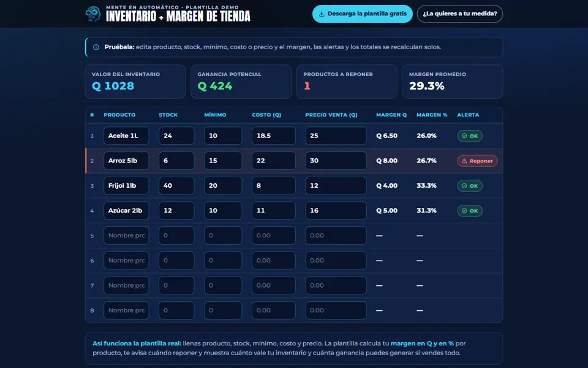Screen dimensions: 588x368
Task: Edit the mínimo field for Aceite 1L
Action: [223, 136]
